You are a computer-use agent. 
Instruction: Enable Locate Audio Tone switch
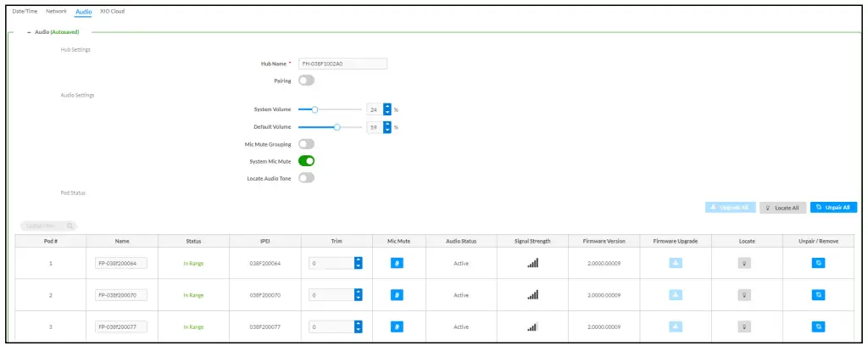[305, 177]
